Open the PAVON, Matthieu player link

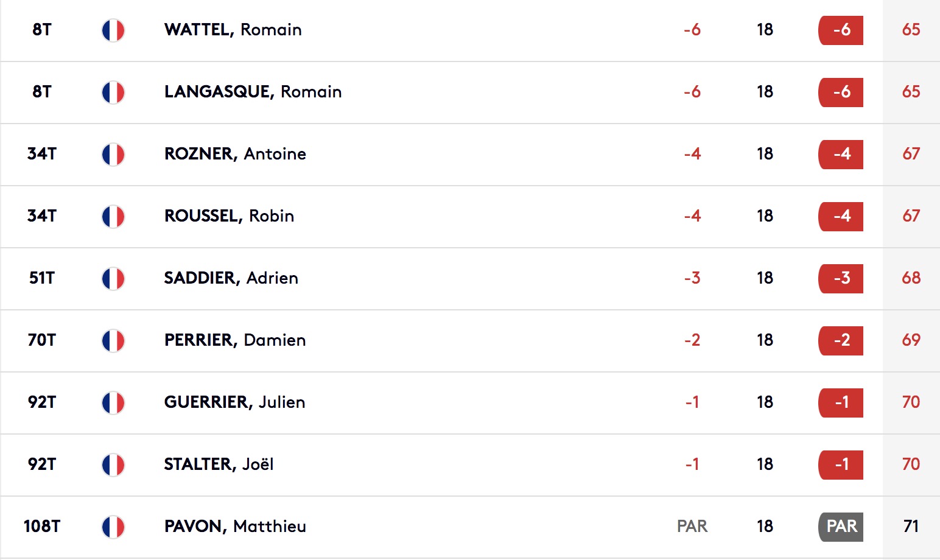[235, 527]
